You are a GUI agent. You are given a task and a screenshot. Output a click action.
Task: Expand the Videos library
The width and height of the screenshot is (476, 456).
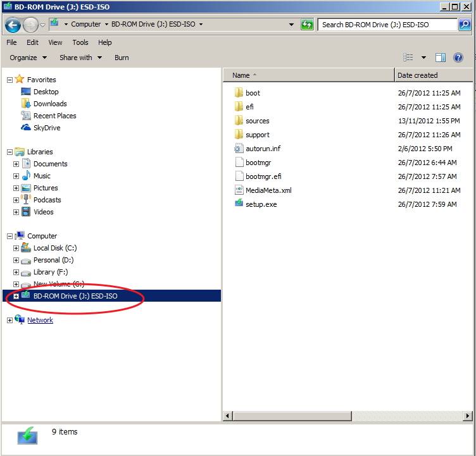tap(16, 213)
